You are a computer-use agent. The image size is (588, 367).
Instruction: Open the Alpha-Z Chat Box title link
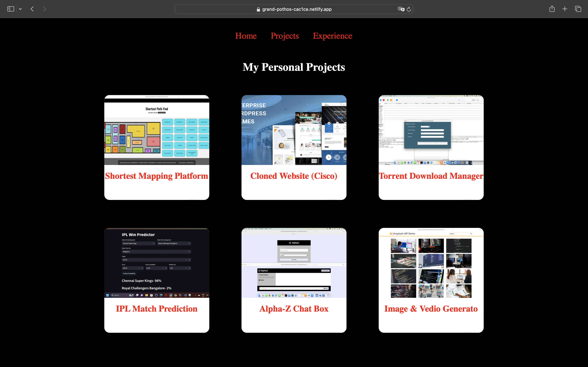click(294, 308)
